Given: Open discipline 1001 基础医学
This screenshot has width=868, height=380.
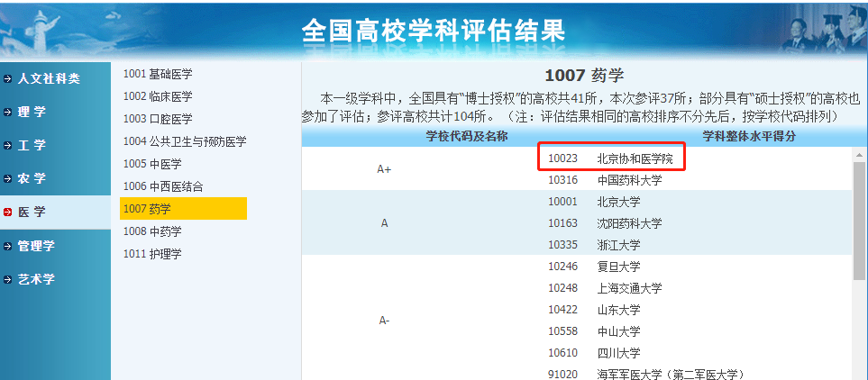Looking at the screenshot, I should (x=158, y=74).
